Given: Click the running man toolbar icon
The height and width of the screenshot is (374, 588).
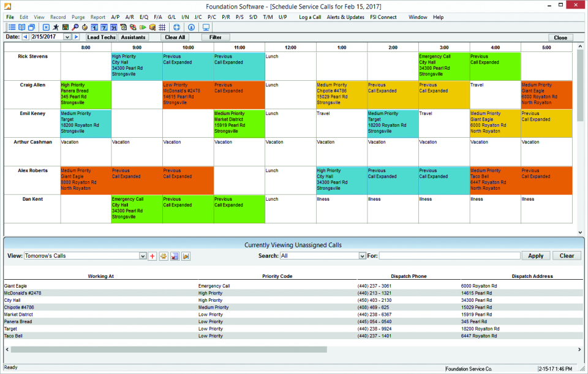Looking at the screenshot, I should tap(56, 28).
